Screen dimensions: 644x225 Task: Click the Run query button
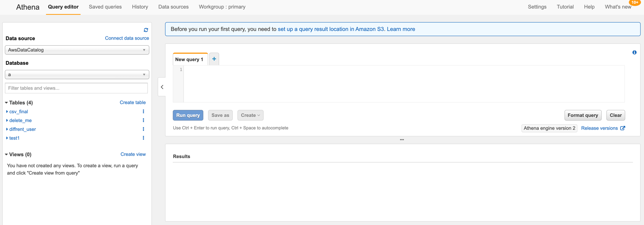click(188, 115)
